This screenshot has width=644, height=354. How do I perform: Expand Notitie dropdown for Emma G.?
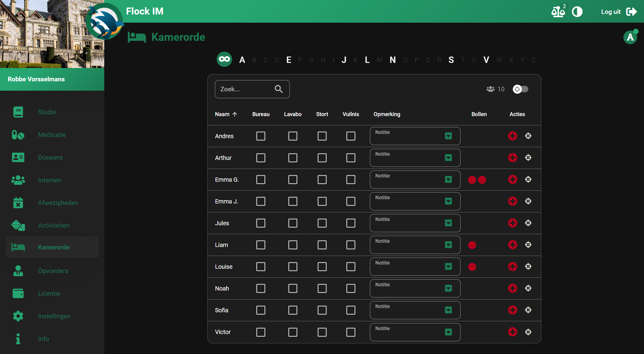[448, 180]
